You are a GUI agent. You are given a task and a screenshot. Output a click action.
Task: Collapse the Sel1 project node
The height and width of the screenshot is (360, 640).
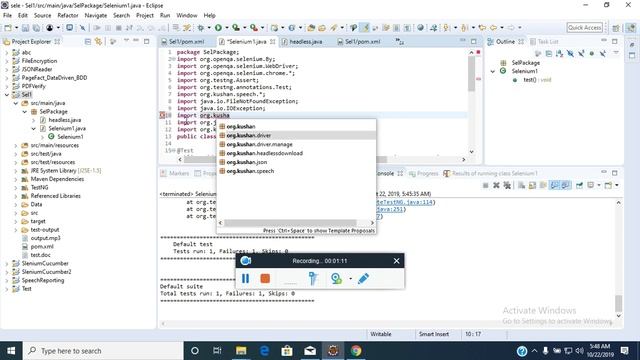coord(6,95)
